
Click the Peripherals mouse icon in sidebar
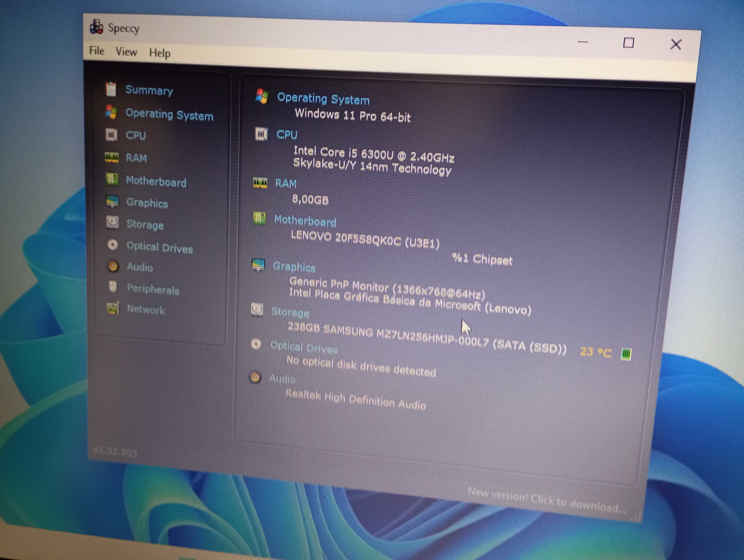coord(113,287)
